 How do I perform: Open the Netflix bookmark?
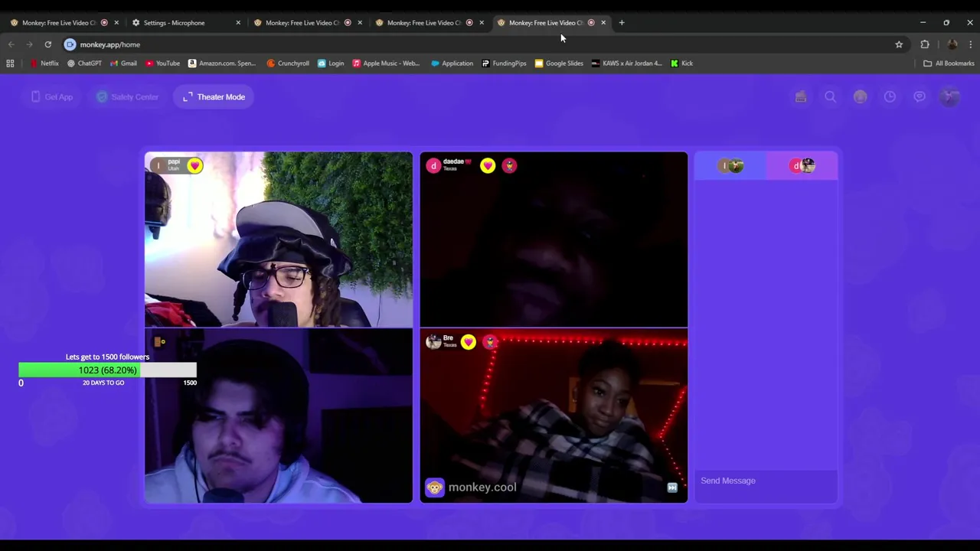click(x=44, y=64)
